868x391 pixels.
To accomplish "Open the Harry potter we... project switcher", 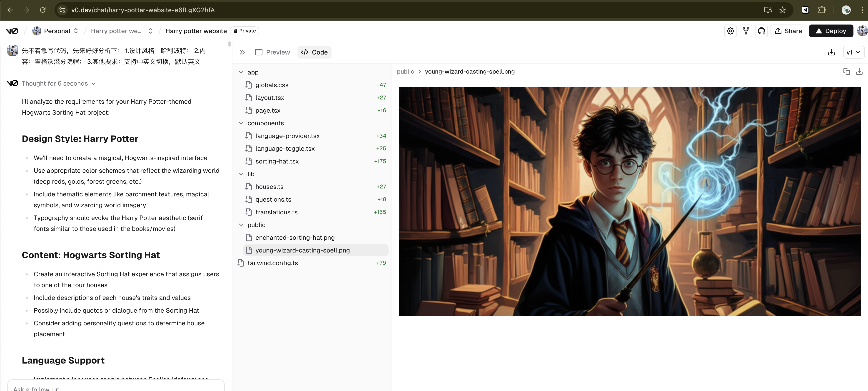I will (122, 31).
